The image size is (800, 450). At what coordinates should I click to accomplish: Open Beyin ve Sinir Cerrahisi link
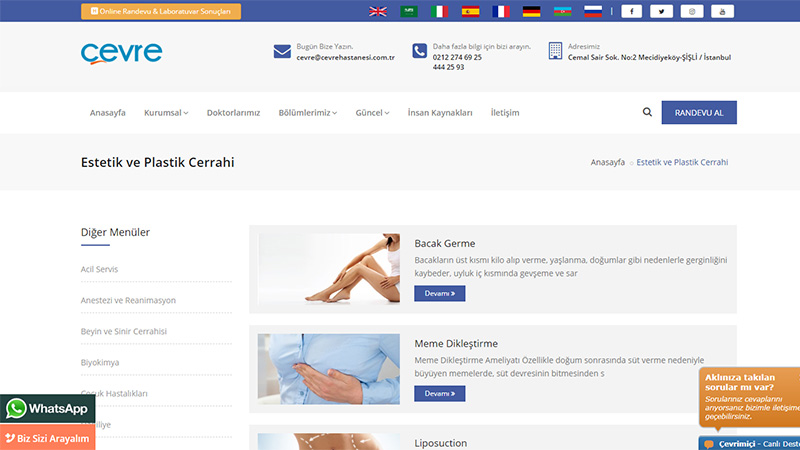(123, 331)
